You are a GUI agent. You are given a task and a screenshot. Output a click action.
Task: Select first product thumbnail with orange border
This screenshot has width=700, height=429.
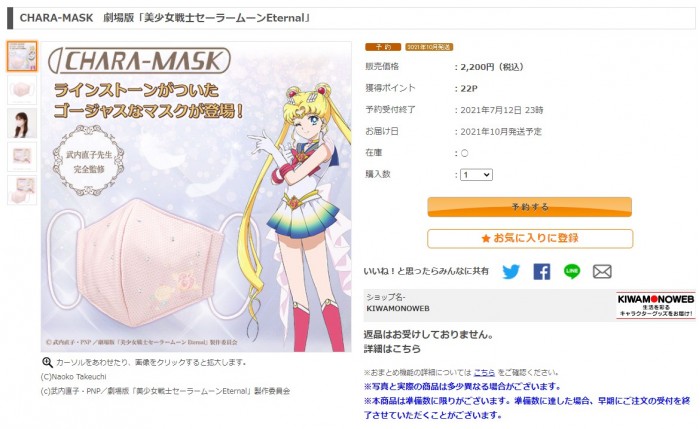point(22,56)
